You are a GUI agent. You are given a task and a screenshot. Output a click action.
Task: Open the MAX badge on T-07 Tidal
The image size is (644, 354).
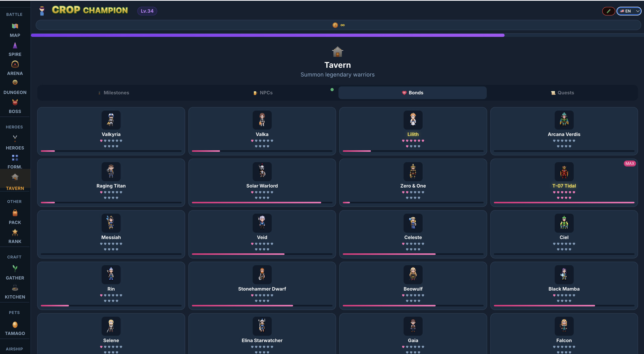click(x=630, y=163)
